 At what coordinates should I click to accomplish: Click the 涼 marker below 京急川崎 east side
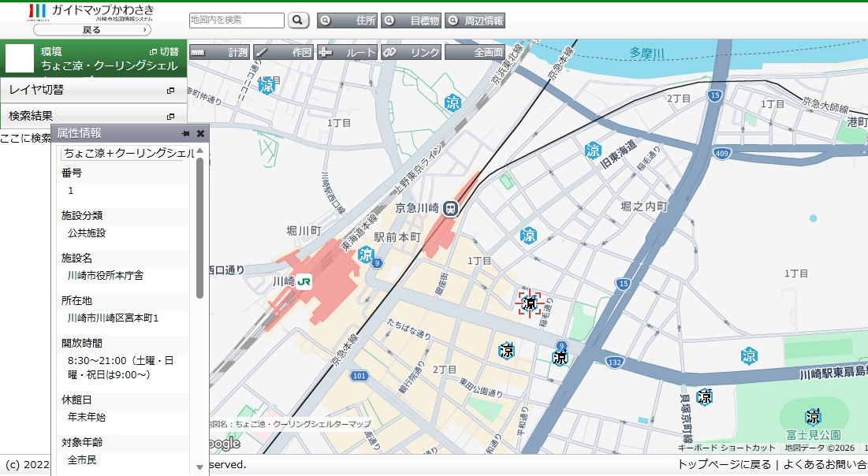click(x=529, y=236)
